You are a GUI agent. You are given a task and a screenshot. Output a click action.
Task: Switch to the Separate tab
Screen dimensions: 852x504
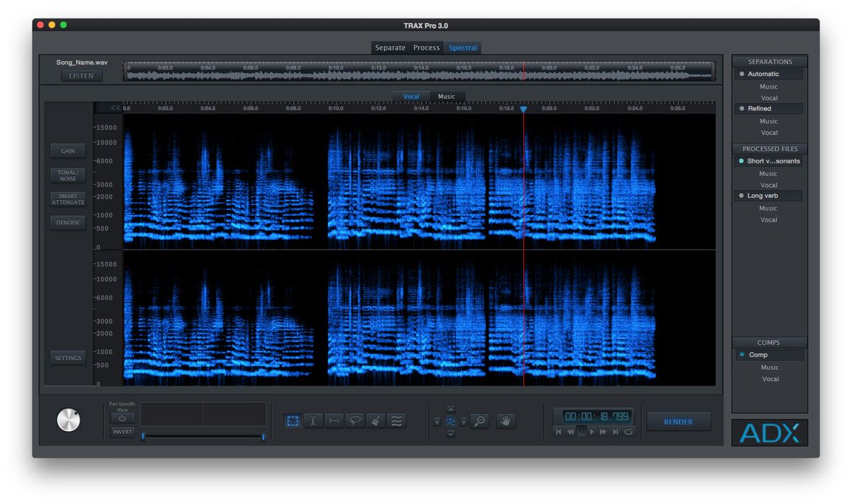(390, 48)
